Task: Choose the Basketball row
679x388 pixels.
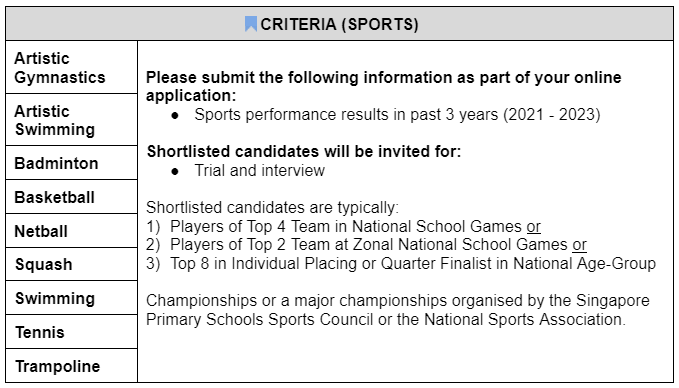Action: tap(72, 197)
